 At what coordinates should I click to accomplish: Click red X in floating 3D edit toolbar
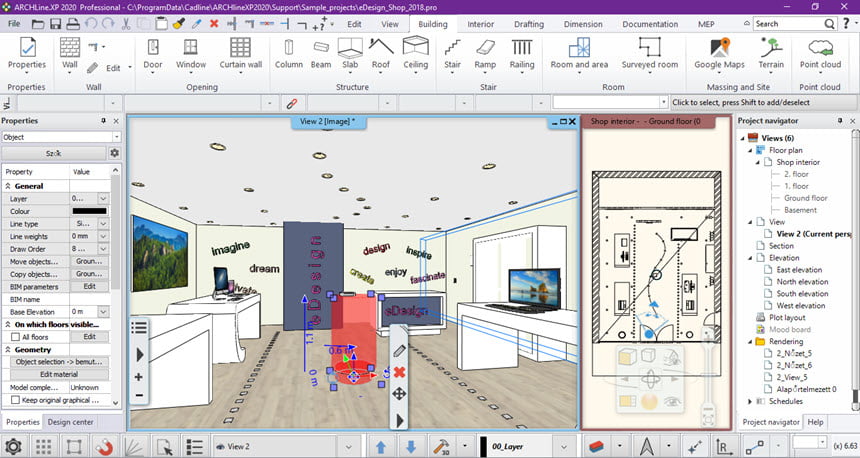point(399,372)
